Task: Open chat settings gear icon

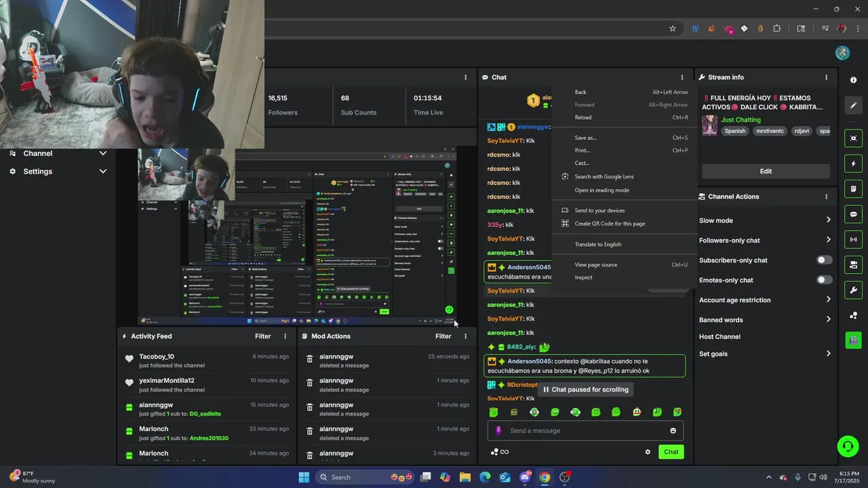Action: (648, 452)
